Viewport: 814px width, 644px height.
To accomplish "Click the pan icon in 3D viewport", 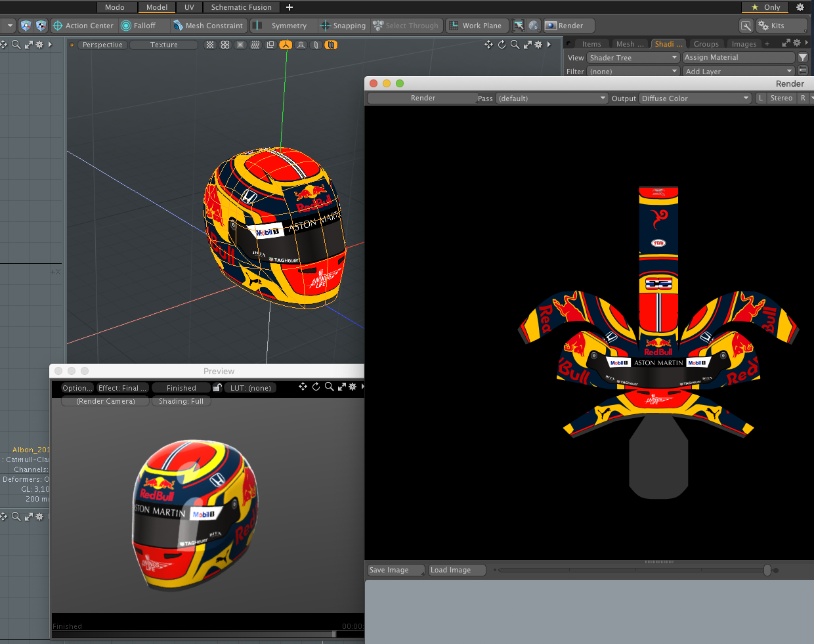I will click(x=488, y=45).
